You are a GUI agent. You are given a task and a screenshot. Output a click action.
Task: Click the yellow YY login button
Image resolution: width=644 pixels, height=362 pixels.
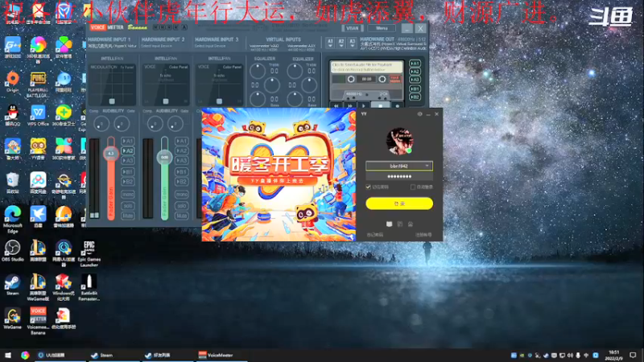tap(399, 204)
